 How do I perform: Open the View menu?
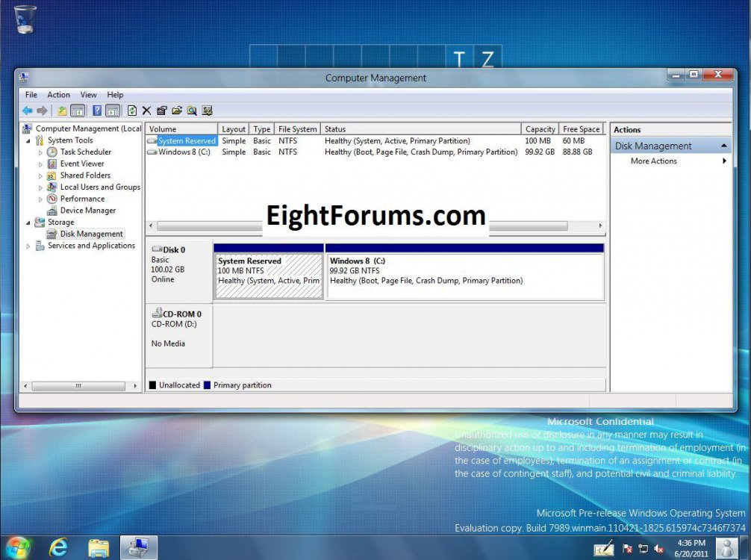click(x=89, y=95)
